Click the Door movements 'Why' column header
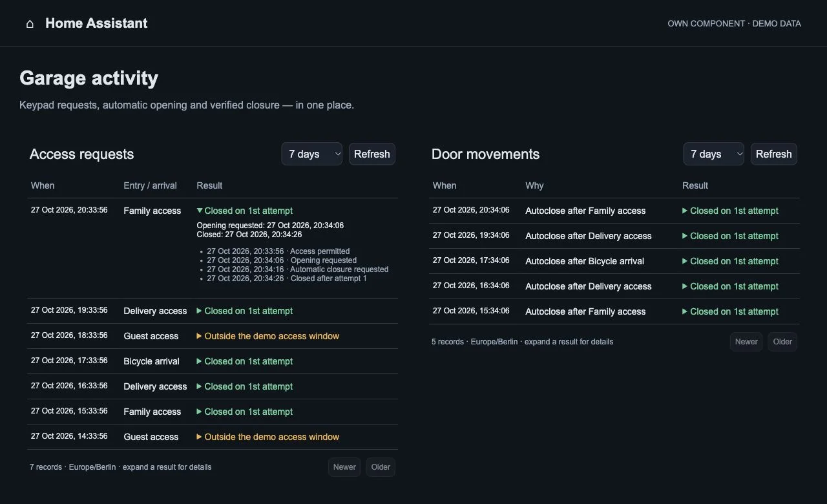This screenshot has height=504, width=827. [534, 185]
